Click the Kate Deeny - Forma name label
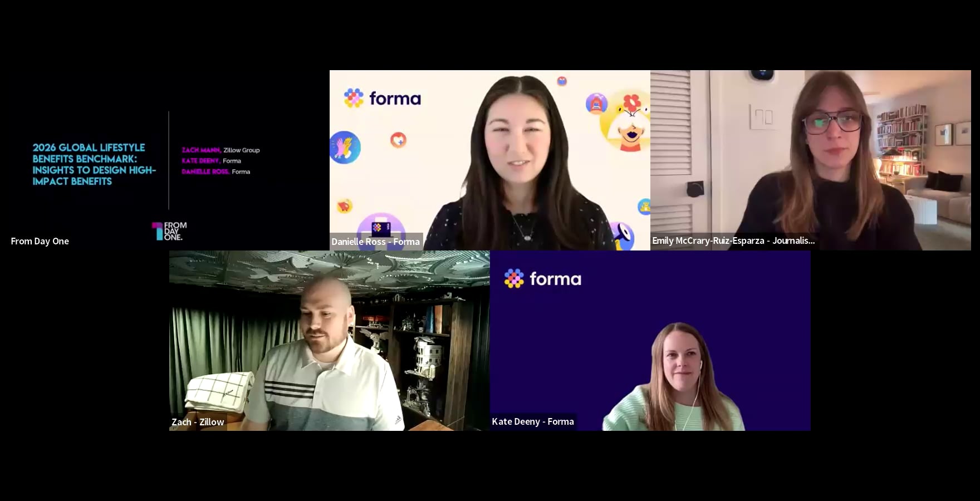980x501 pixels. click(x=533, y=421)
